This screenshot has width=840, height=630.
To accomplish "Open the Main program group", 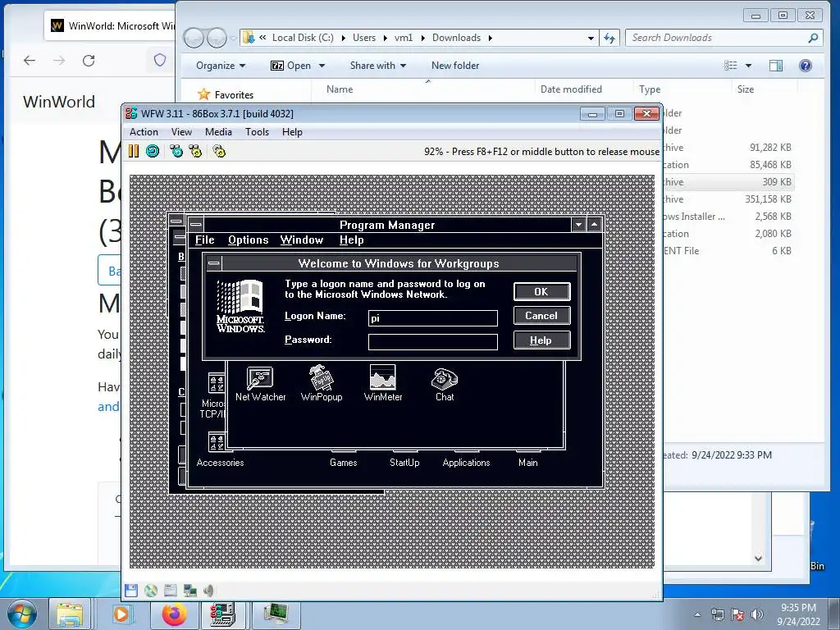I will (527, 462).
